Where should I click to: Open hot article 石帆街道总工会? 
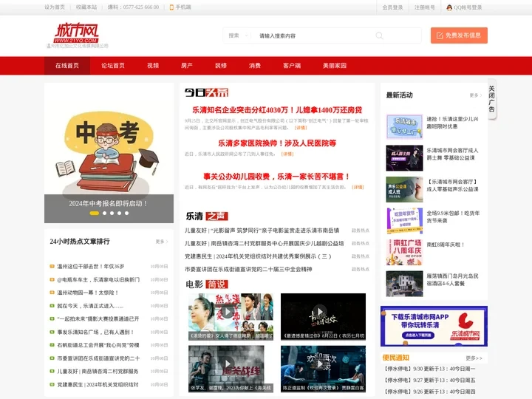click(x=98, y=345)
